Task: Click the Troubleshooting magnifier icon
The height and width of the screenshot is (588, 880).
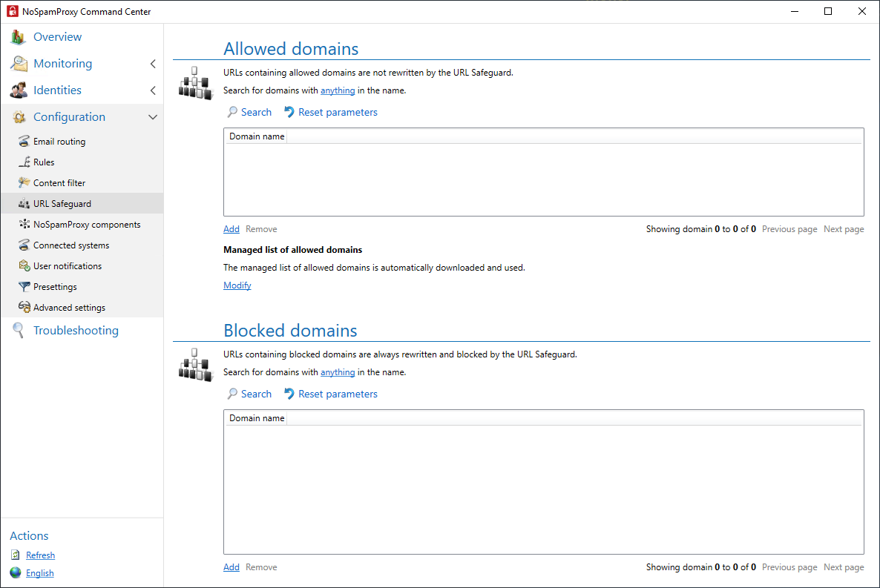Action: click(19, 331)
